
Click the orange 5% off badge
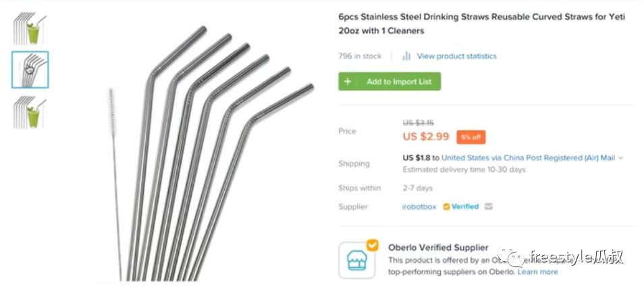pos(471,137)
